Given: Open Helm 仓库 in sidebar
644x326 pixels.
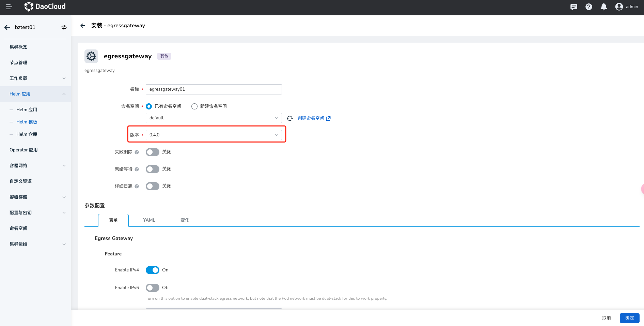Looking at the screenshot, I should coord(27,134).
